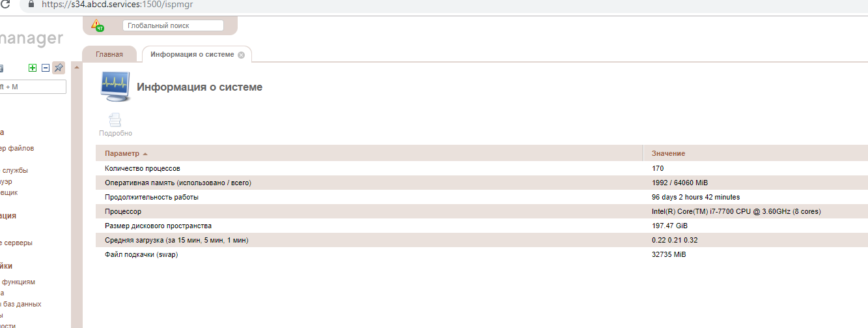Focus the Глобальный поиск search field

coord(173,25)
